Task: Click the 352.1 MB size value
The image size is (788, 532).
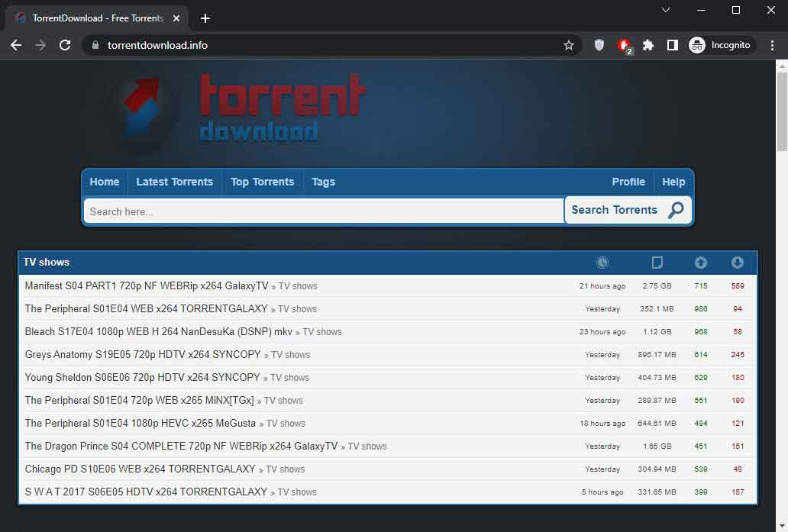Action: (657, 309)
